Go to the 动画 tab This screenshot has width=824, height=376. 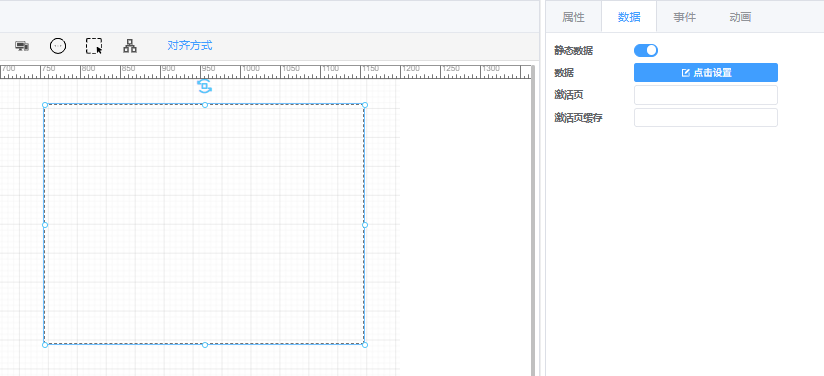tap(740, 17)
